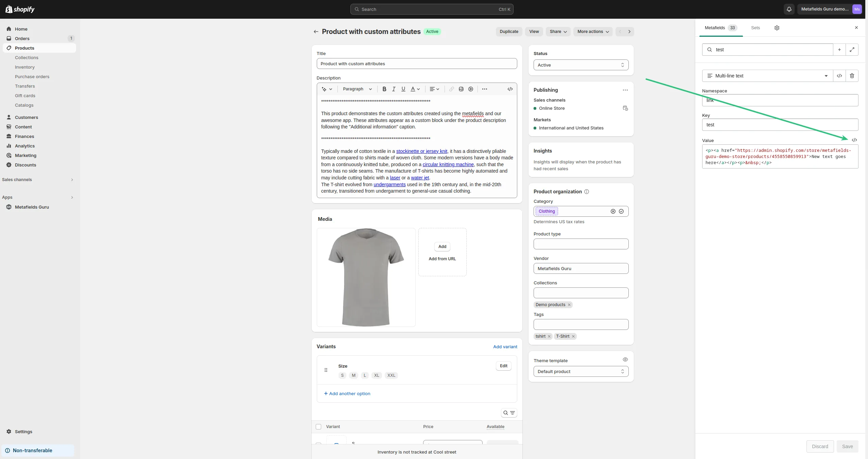Open Publishing options ellipsis menu
Viewport: 868px width, 459px height.
tap(625, 90)
